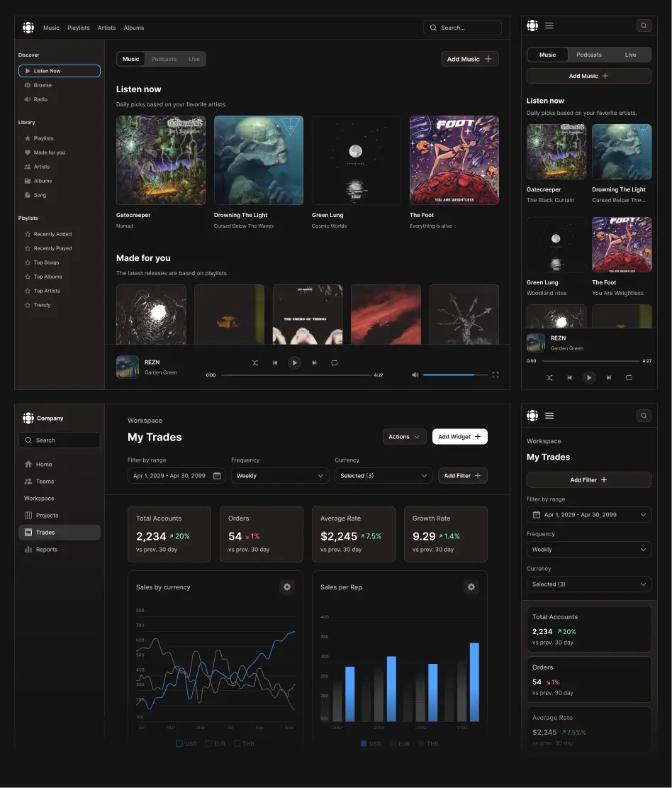Click desktop Add Filter button

coord(463,475)
